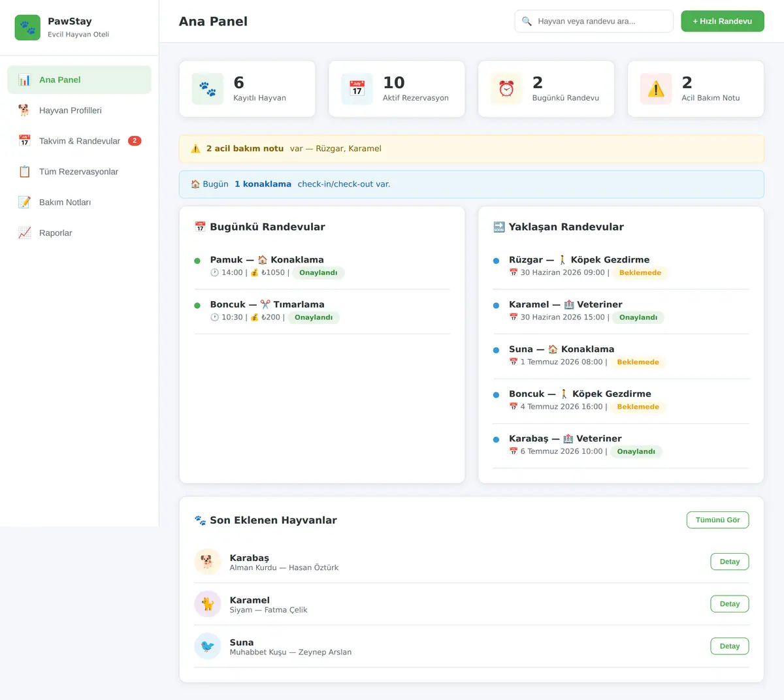This screenshot has width=784, height=700.
Task: Click the 2 acil bakım notu text
Action: (x=245, y=149)
